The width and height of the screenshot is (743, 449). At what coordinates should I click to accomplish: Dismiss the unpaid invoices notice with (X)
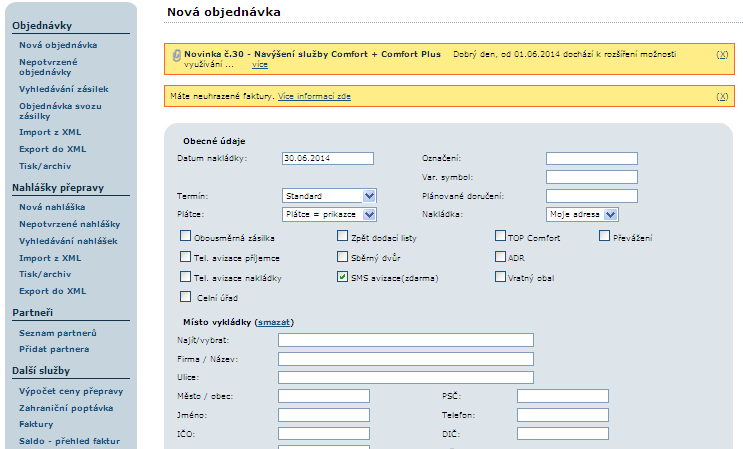[x=722, y=97]
